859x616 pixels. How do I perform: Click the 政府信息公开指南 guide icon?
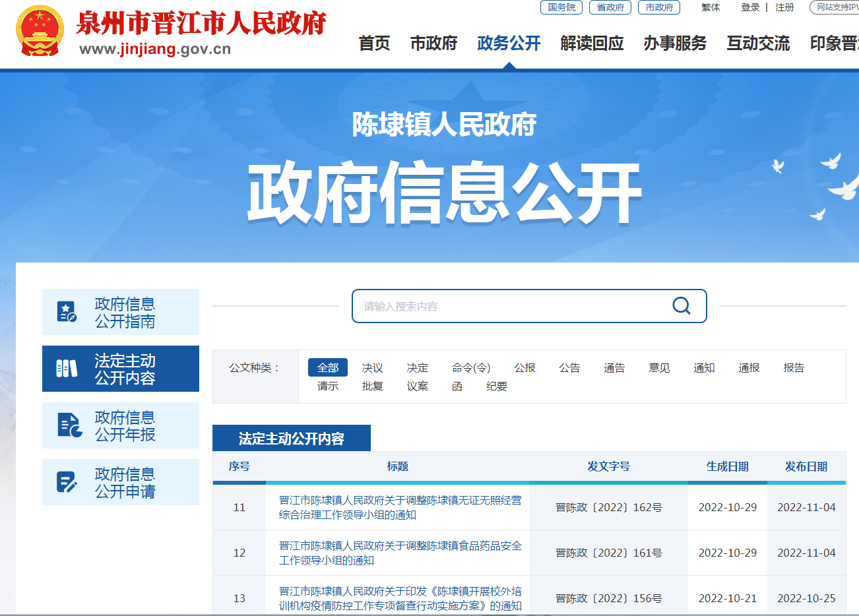pyautogui.click(x=67, y=312)
